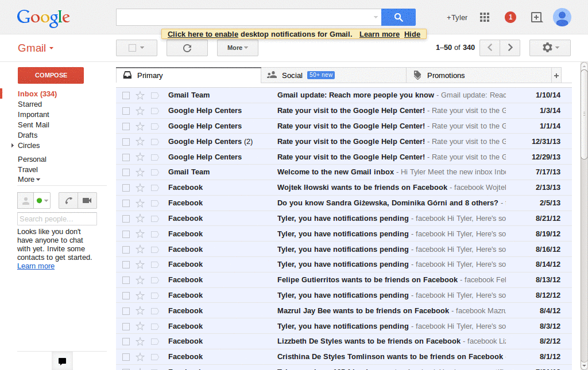Select the Facebook 8/14/12 email checkbox
The width and height of the screenshot is (588, 370).
click(x=126, y=265)
